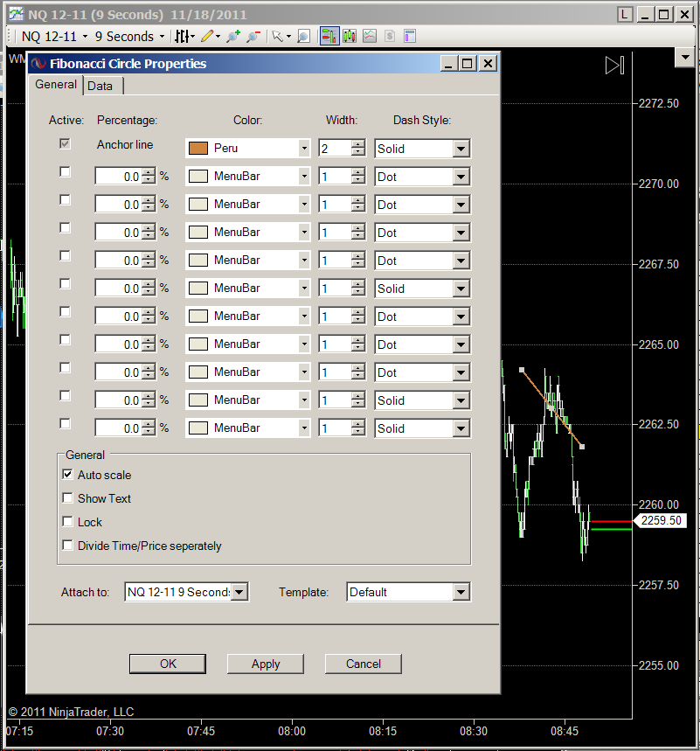Increase Anchor line width with up arrow
Viewport: 700px width, 751px height.
pyautogui.click(x=358, y=144)
